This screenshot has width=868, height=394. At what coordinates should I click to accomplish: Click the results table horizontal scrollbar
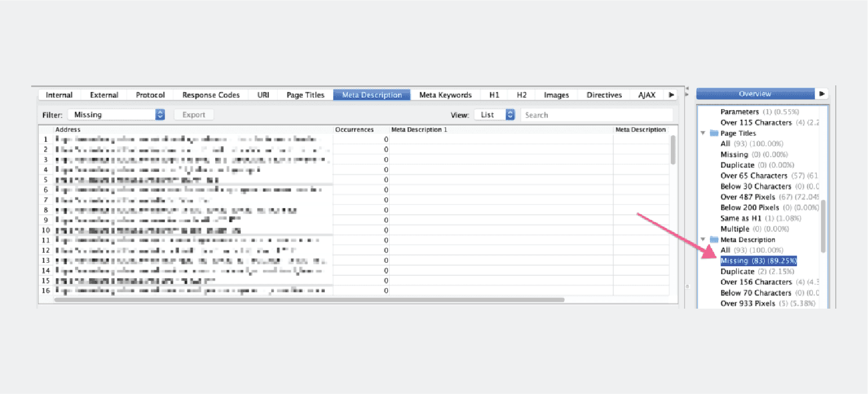pos(309,300)
